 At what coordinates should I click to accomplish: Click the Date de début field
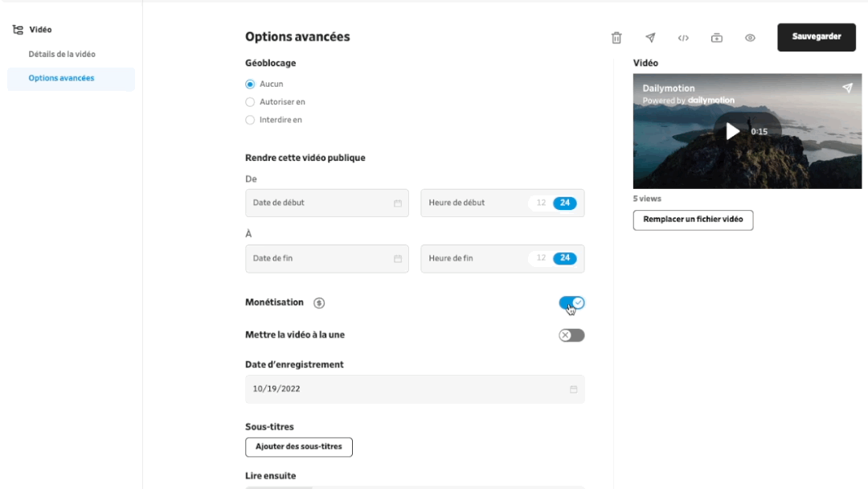tap(327, 203)
